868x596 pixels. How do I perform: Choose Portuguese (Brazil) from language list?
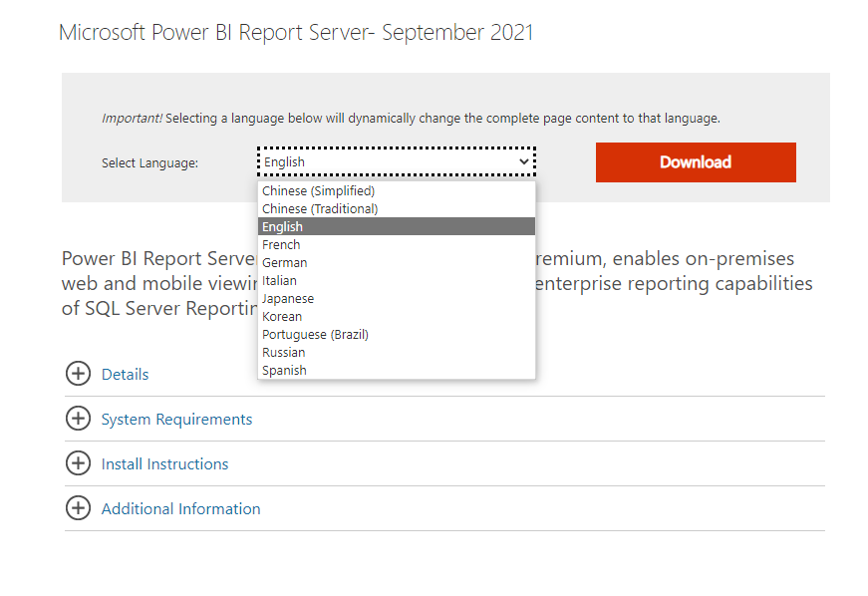397,334
